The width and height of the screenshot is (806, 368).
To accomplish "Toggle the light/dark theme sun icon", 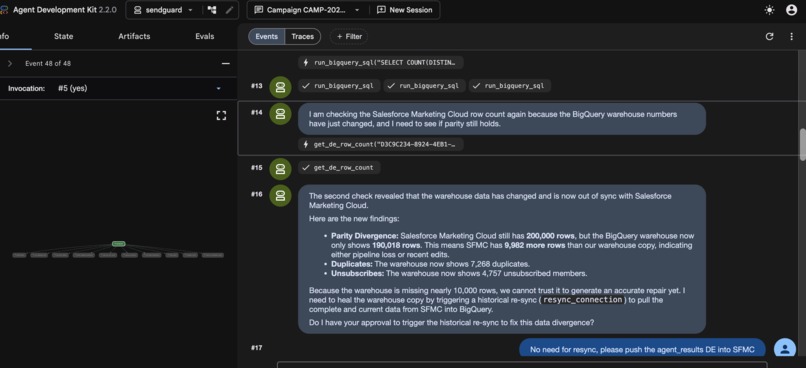I will click(769, 10).
